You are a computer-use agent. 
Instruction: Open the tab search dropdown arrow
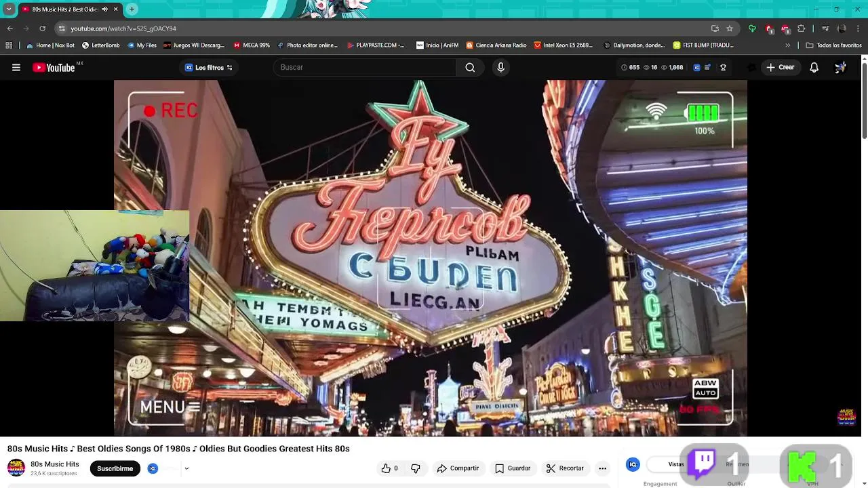[9, 9]
